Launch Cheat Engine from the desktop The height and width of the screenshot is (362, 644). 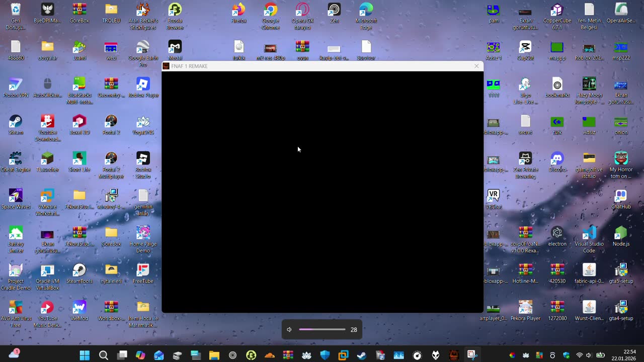click(16, 159)
